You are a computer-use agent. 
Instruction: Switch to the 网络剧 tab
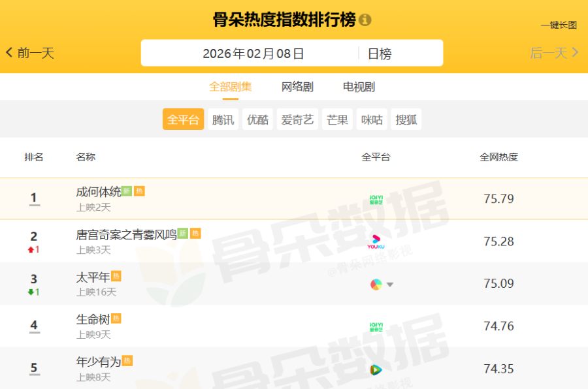click(x=297, y=87)
